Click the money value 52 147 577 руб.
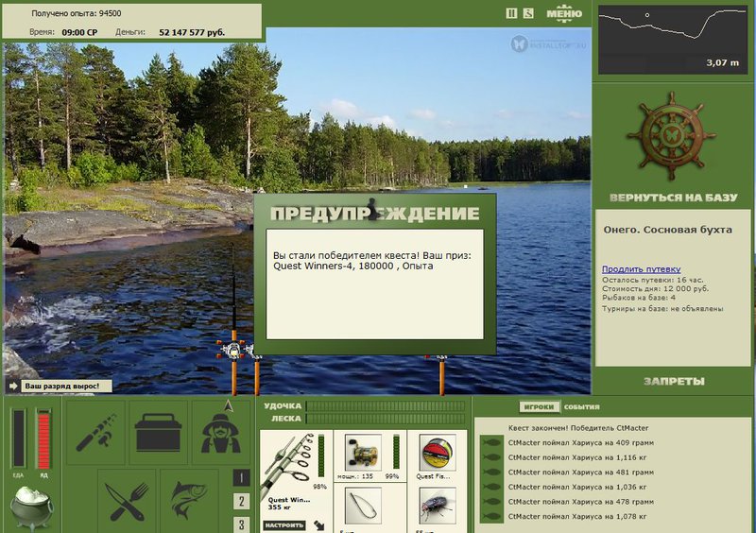The height and width of the screenshot is (533, 756). pos(192,32)
